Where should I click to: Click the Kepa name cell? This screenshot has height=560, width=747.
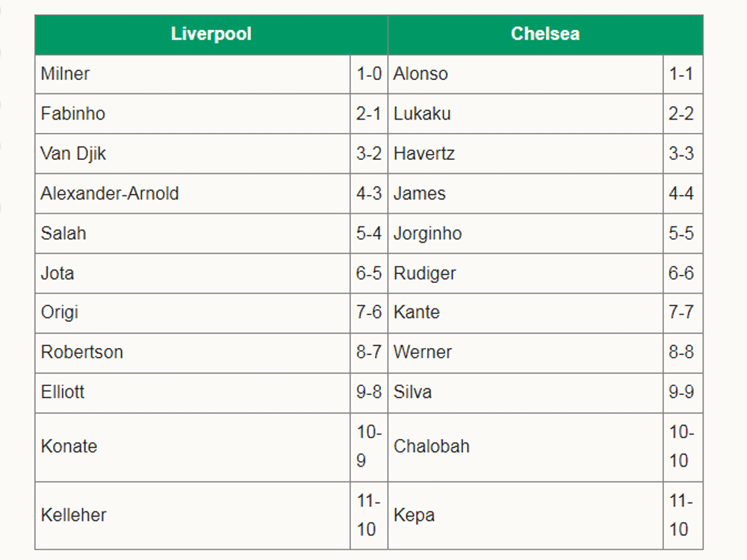pyautogui.click(x=525, y=516)
